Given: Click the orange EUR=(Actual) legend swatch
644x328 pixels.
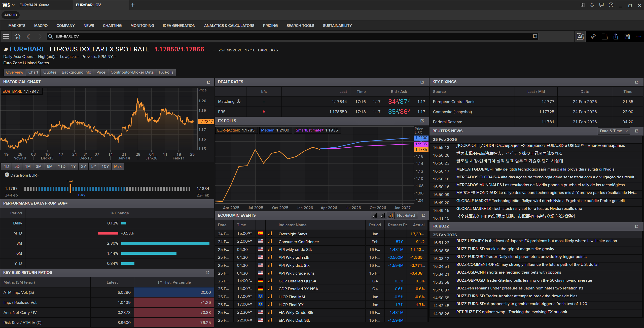Looking at the screenshot, I should [x=229, y=130].
